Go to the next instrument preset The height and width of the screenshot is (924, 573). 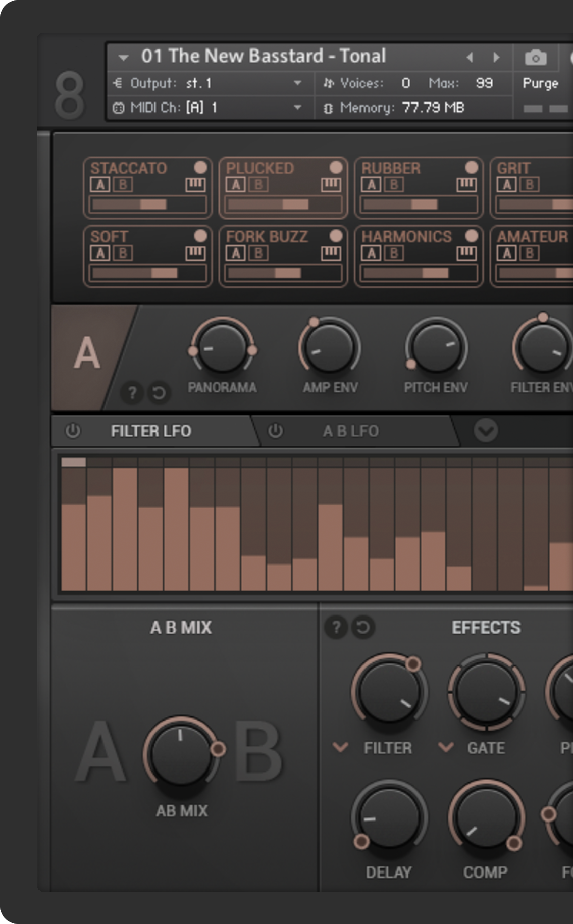coord(496,57)
